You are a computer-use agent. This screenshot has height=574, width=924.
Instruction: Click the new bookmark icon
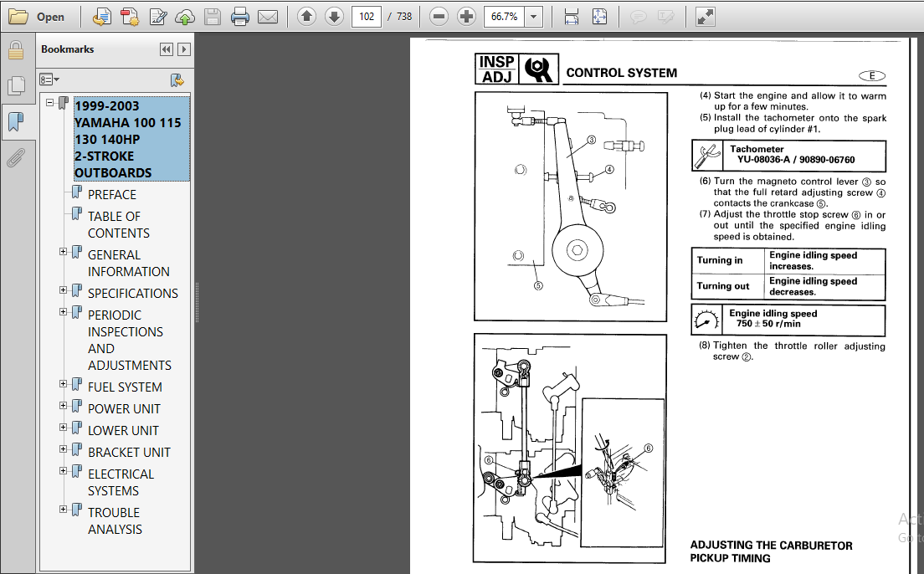(x=177, y=79)
